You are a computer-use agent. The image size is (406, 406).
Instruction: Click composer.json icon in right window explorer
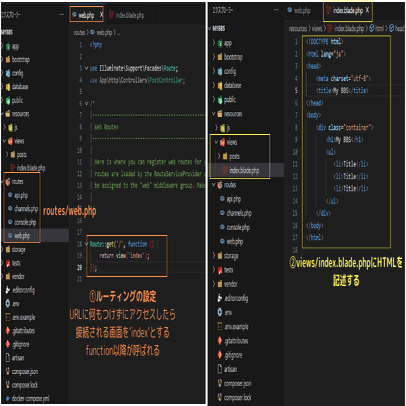(220, 383)
